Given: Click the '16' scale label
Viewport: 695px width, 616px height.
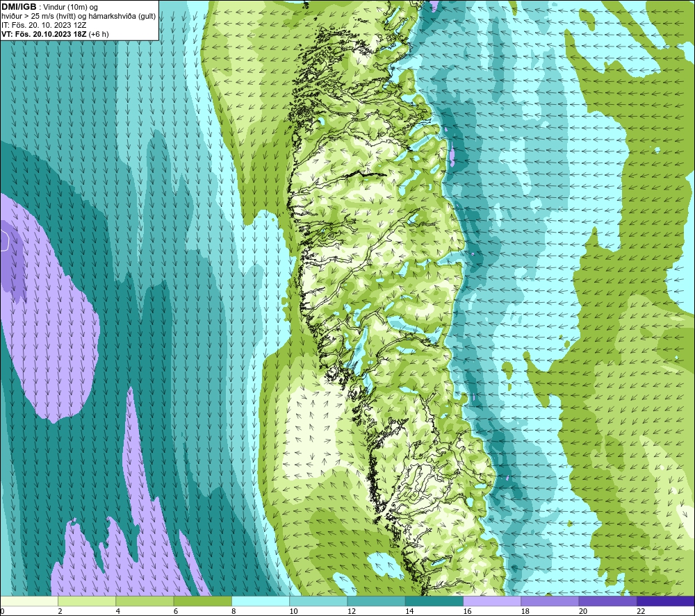Looking at the screenshot, I should (468, 612).
